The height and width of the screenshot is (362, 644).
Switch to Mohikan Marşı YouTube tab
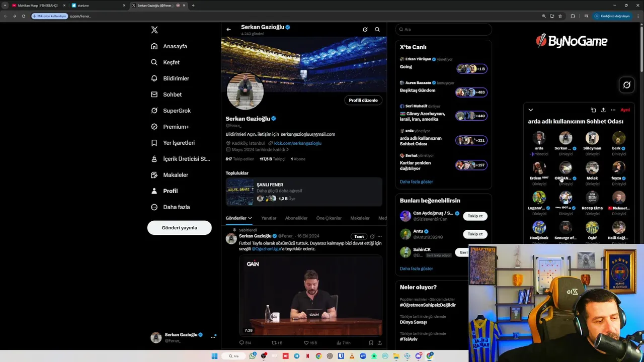[38, 6]
